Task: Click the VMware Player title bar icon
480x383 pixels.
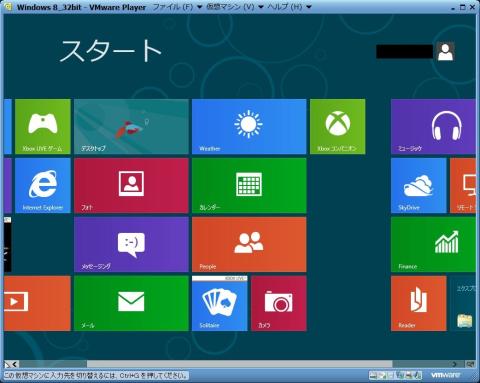Action: [8, 7]
